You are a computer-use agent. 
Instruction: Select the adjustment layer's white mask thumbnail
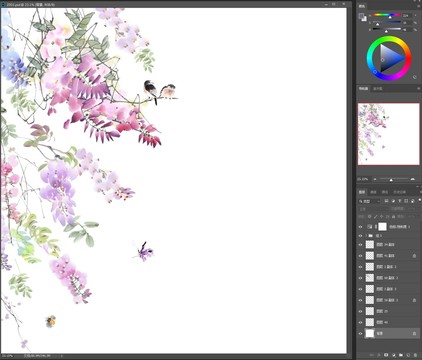point(382,227)
